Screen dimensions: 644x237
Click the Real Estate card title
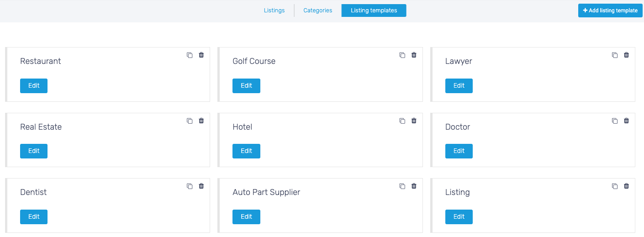[41, 127]
